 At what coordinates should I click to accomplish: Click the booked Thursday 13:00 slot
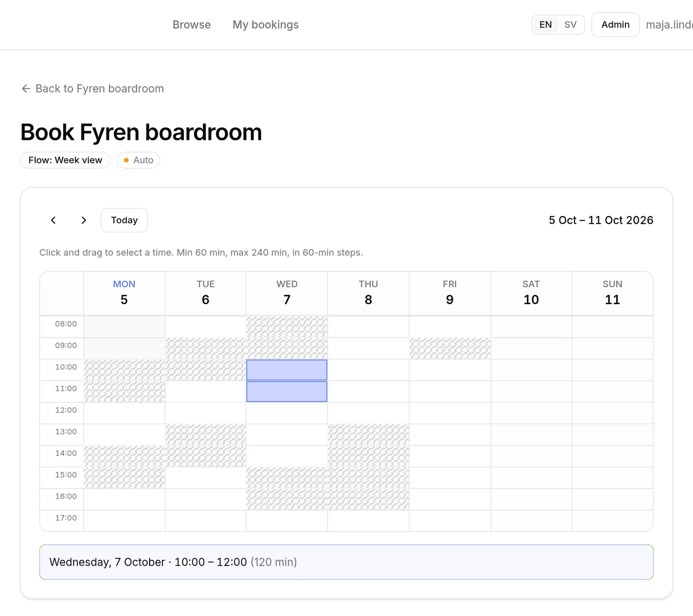tap(369, 435)
